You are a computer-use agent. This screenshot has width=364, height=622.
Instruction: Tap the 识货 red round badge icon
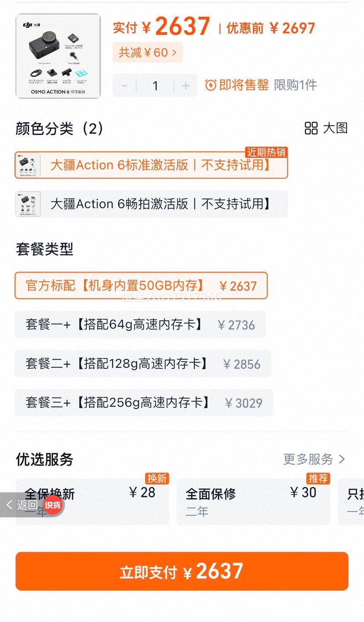53,505
